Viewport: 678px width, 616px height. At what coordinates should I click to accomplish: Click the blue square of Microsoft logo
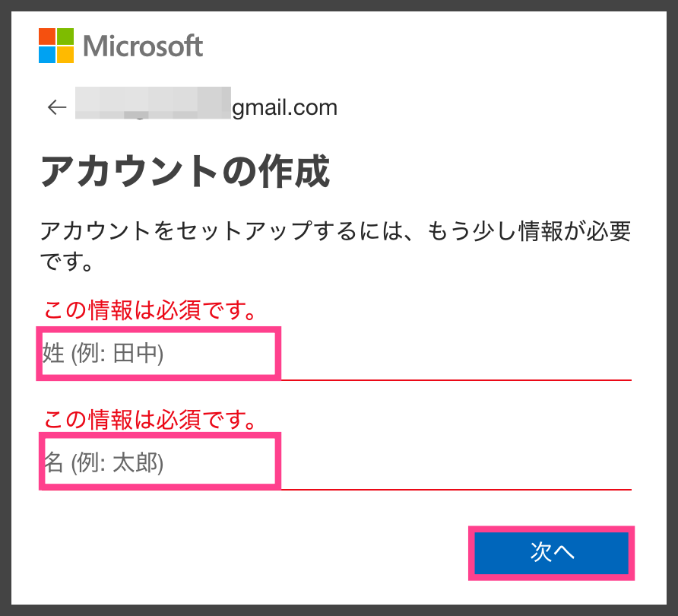tap(46, 55)
